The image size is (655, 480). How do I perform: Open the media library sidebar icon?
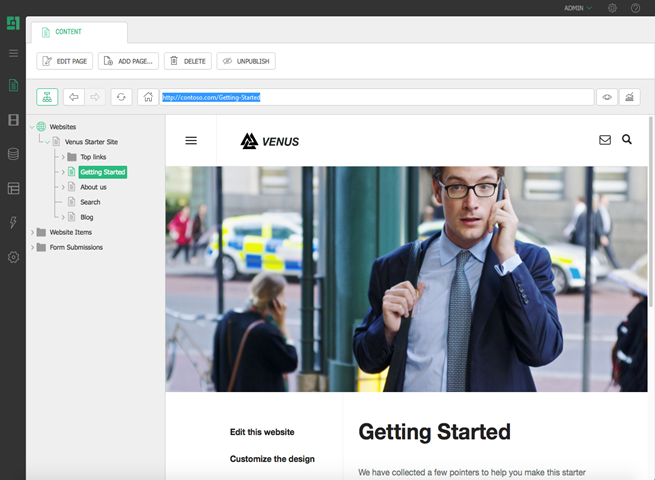click(x=13, y=120)
